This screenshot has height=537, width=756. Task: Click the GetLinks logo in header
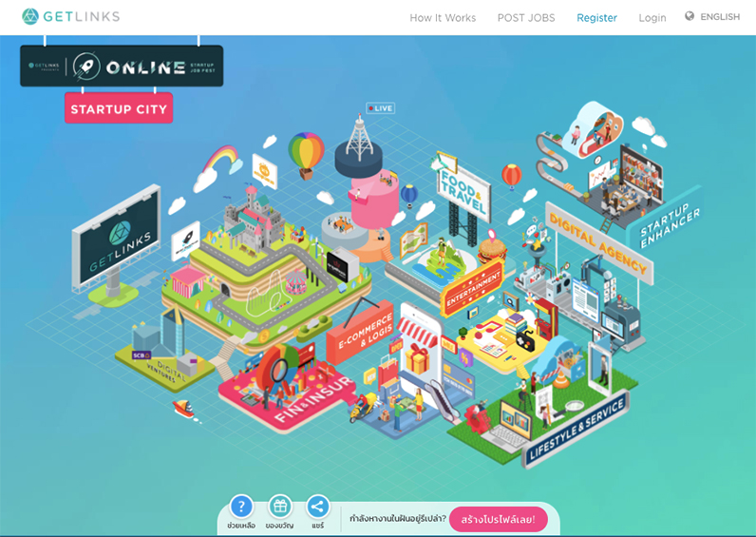[71, 17]
